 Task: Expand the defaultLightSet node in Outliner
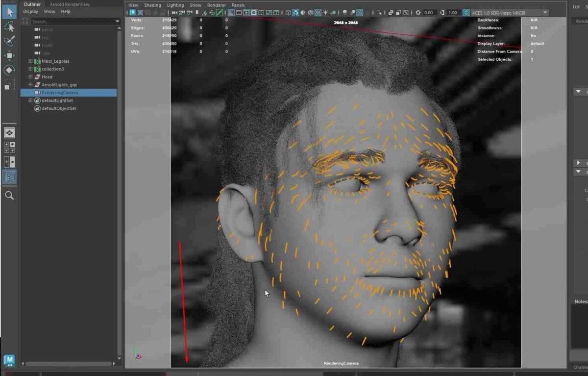(31, 100)
